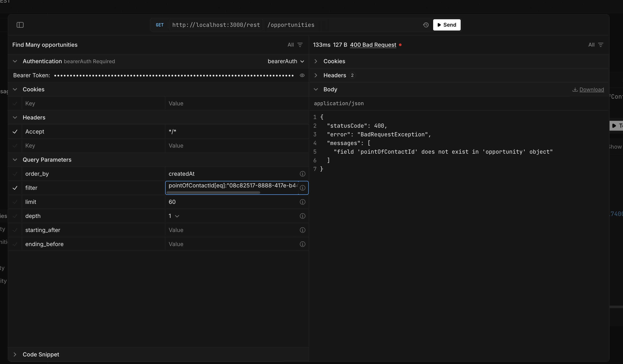Click the Cookies Value input field

point(237,103)
